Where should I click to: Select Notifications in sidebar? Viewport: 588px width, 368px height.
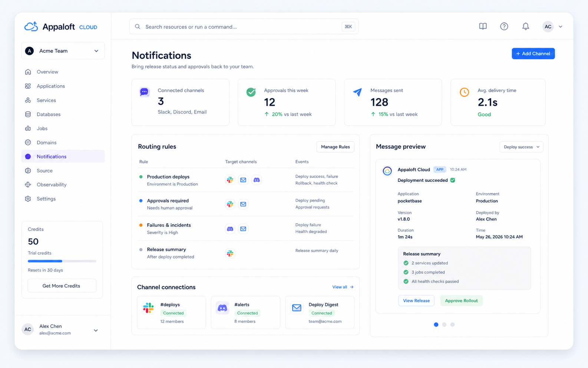click(x=63, y=157)
